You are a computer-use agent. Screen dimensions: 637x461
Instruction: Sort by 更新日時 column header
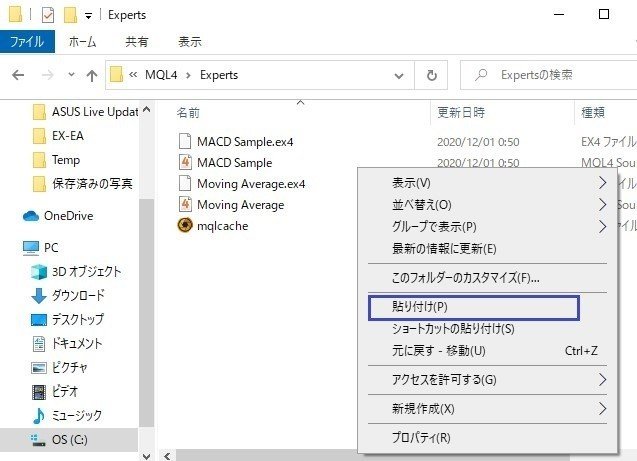pyautogui.click(x=461, y=113)
